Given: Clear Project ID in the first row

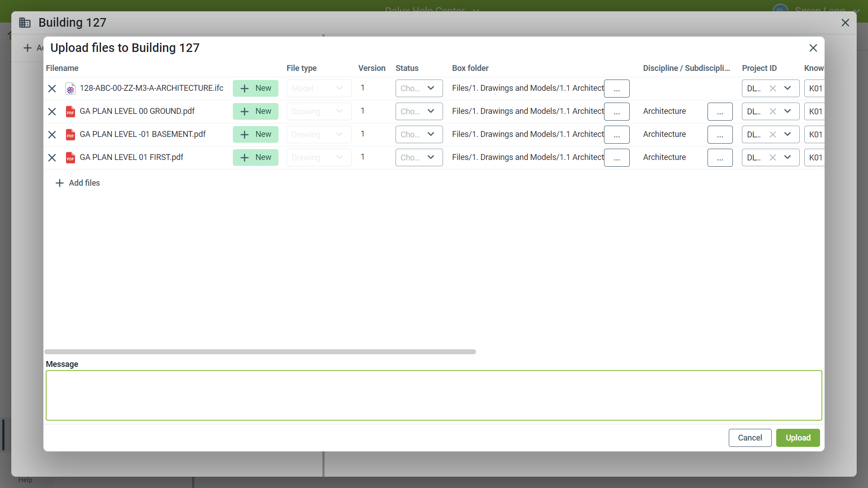Looking at the screenshot, I should pos(773,89).
